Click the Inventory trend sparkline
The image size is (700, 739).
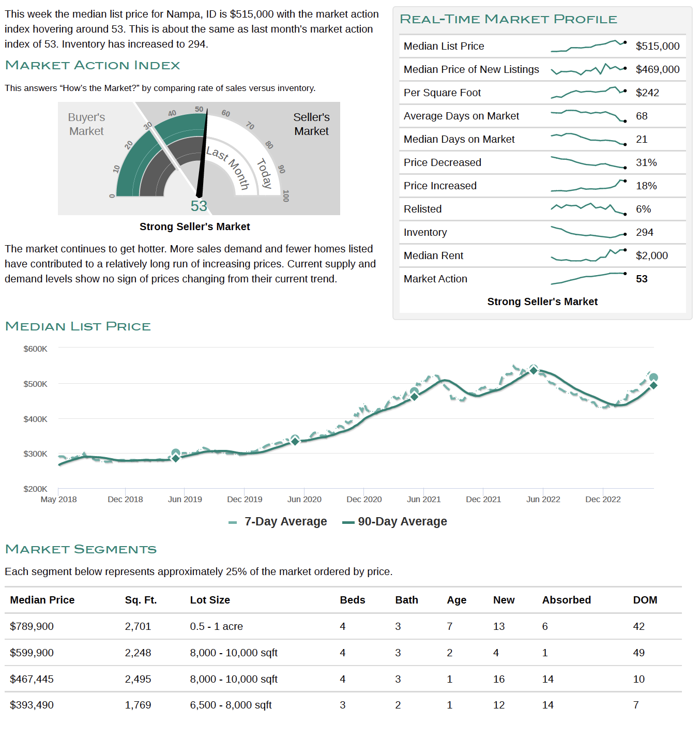[x=589, y=232]
